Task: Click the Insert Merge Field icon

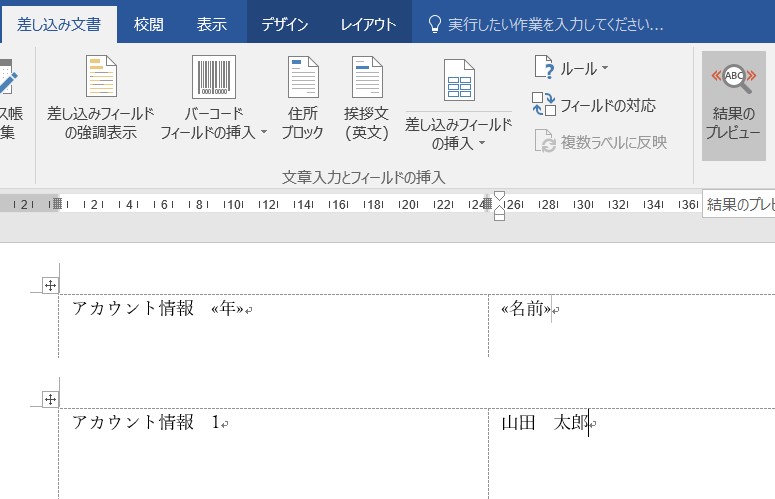Action: [x=459, y=80]
